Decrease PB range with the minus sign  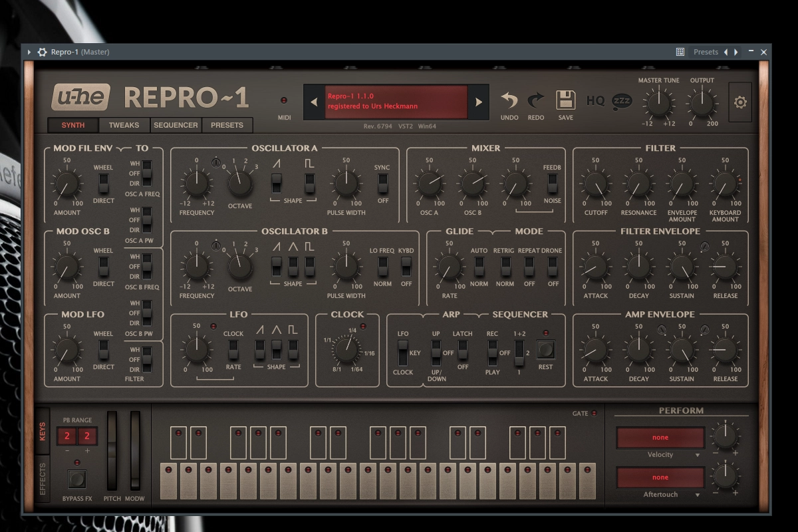pos(67,451)
